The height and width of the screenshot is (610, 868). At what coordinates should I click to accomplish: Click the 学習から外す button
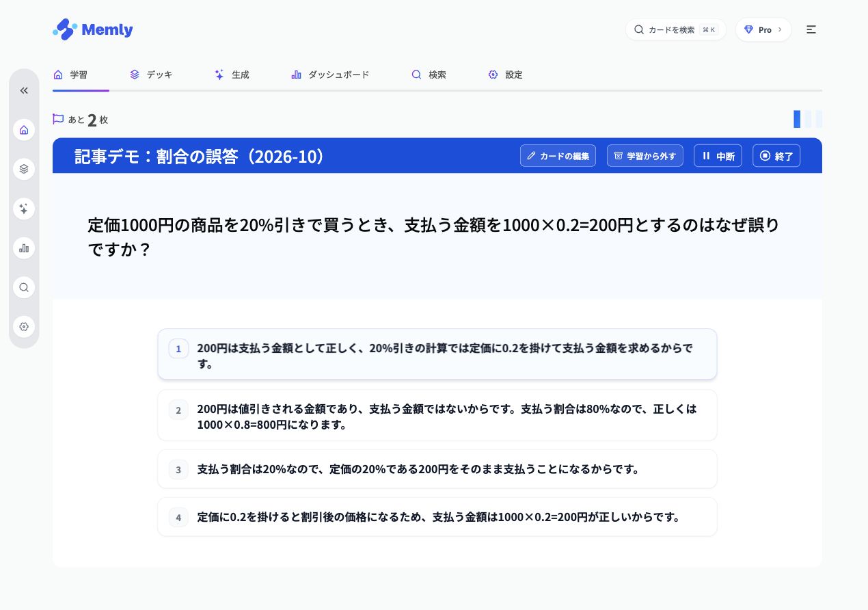pyautogui.click(x=645, y=156)
